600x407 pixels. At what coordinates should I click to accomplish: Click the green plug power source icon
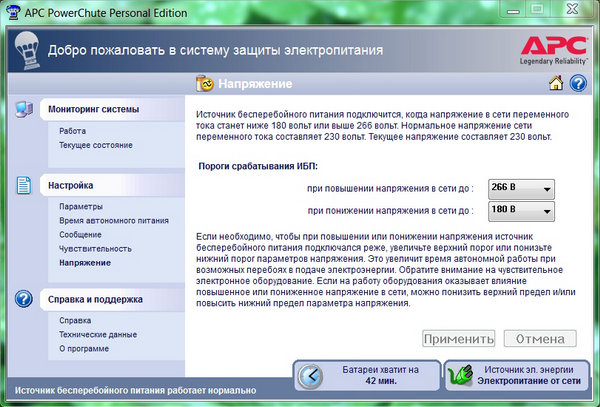pos(460,376)
